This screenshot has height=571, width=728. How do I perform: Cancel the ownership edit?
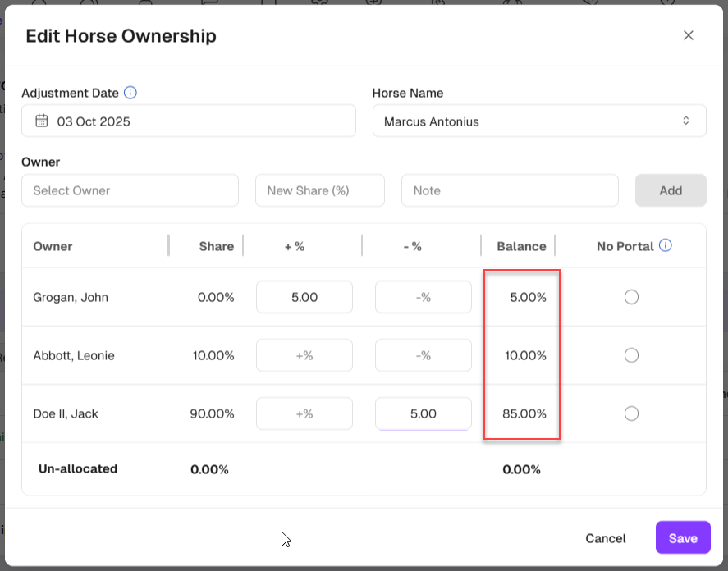(x=606, y=538)
